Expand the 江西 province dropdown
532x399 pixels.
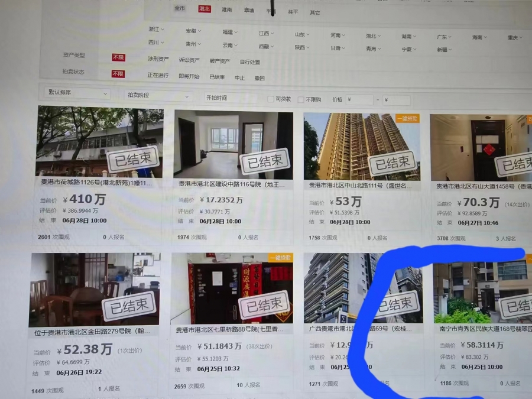tap(267, 33)
